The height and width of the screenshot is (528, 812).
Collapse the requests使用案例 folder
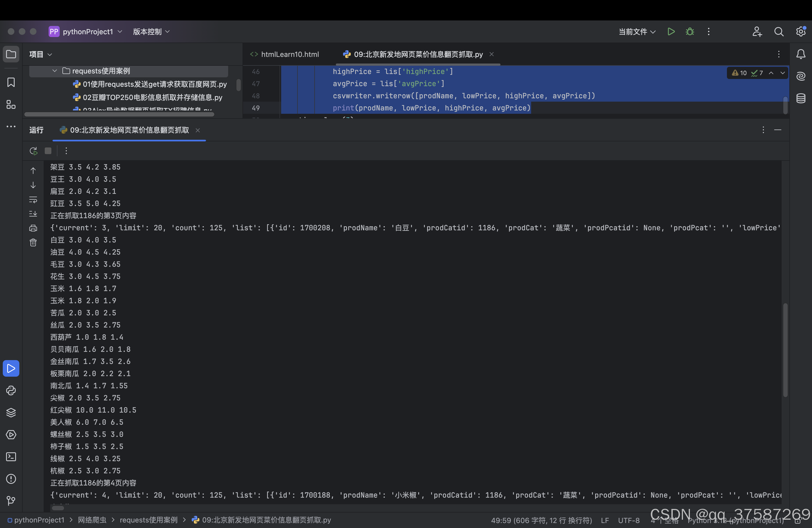pyautogui.click(x=55, y=71)
